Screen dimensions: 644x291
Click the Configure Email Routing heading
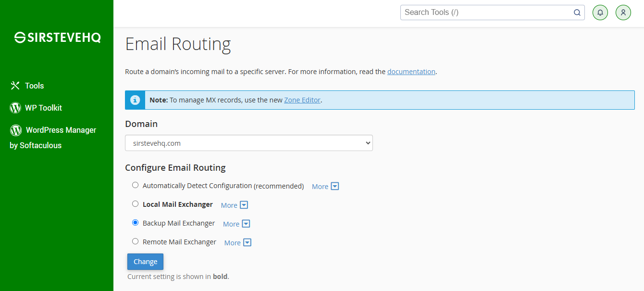coord(175,168)
